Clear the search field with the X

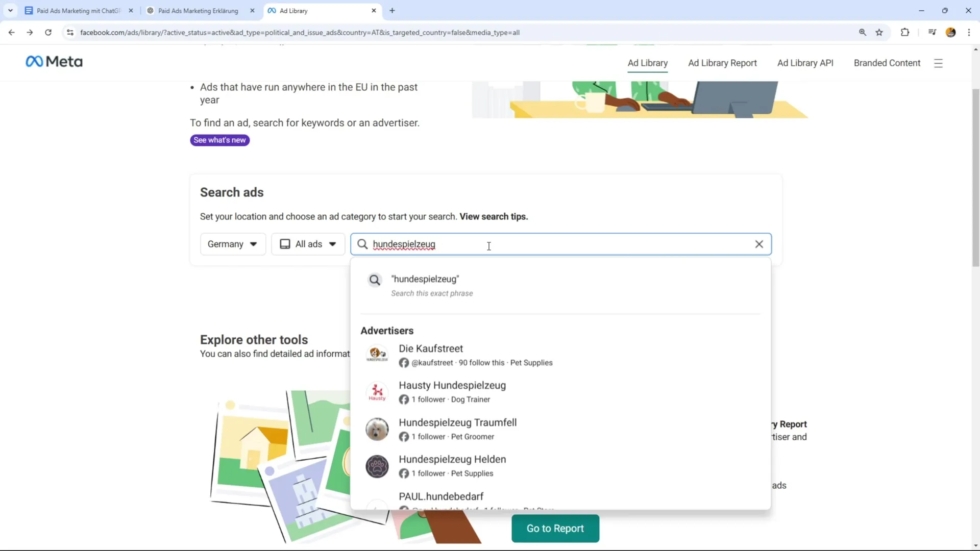759,244
